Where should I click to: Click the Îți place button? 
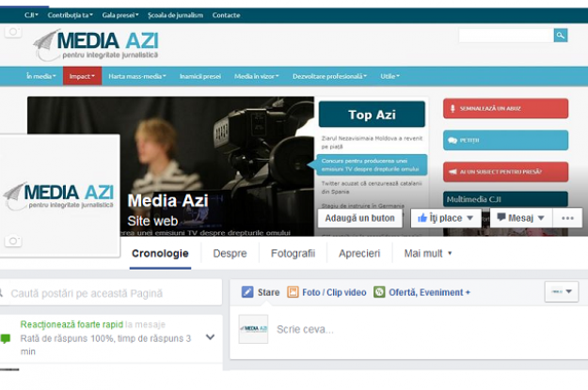coord(446,218)
